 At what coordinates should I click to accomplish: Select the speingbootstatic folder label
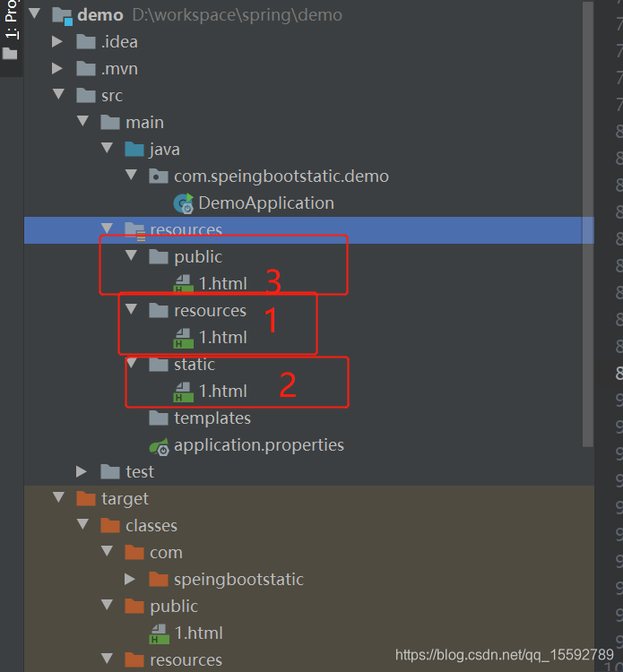[238, 580]
